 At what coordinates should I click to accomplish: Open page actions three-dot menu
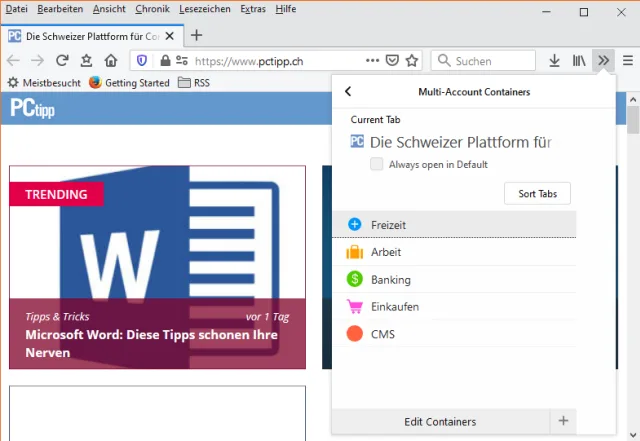[x=373, y=61]
